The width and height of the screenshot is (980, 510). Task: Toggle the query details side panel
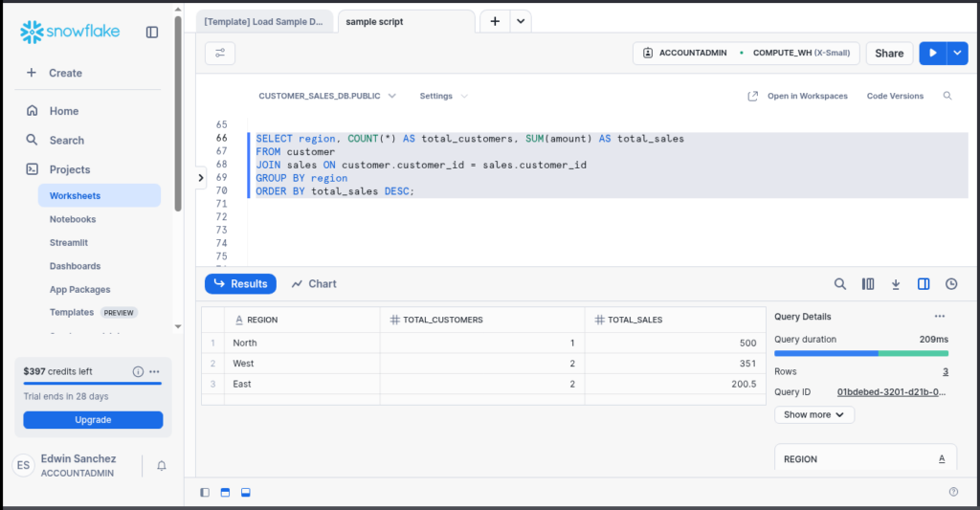click(924, 284)
